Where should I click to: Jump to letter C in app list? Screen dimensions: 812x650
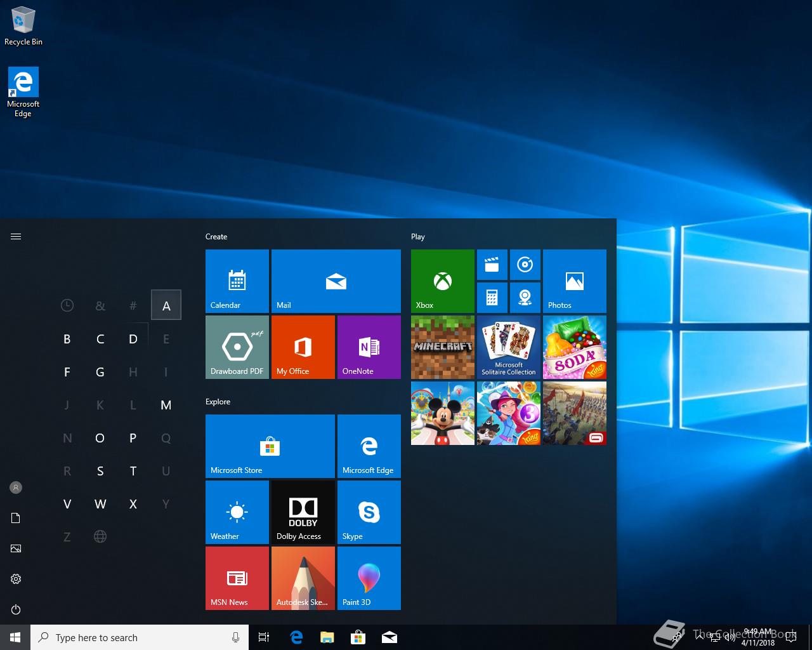[100, 339]
